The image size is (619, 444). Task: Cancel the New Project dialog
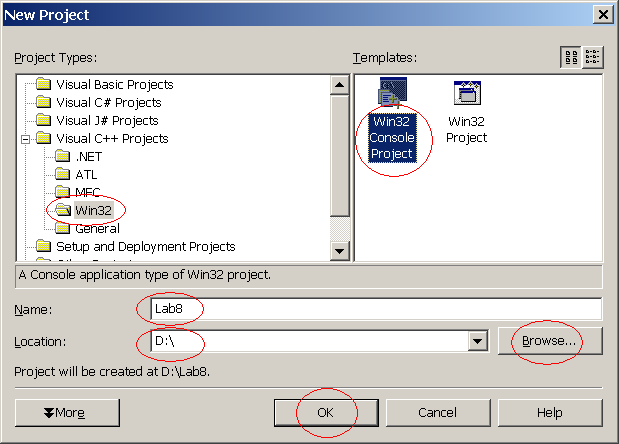click(438, 413)
